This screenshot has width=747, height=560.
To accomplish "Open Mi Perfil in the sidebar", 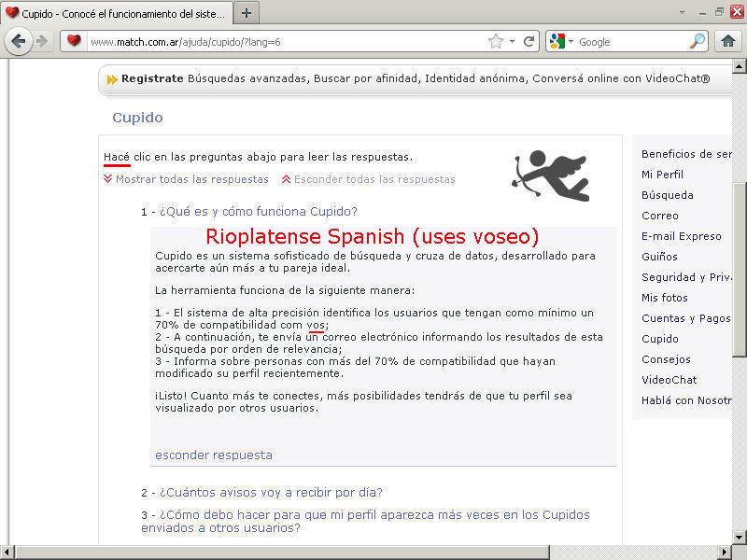I will click(662, 175).
